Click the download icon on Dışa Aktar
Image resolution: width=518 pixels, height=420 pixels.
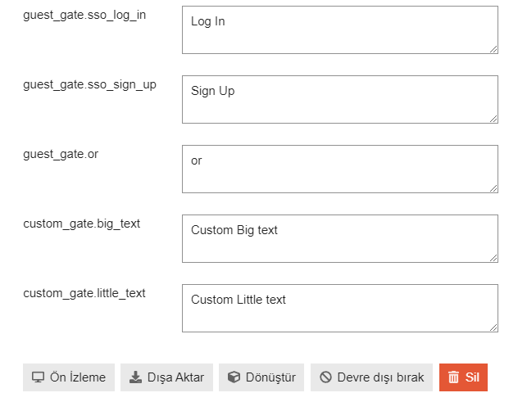[x=135, y=377]
